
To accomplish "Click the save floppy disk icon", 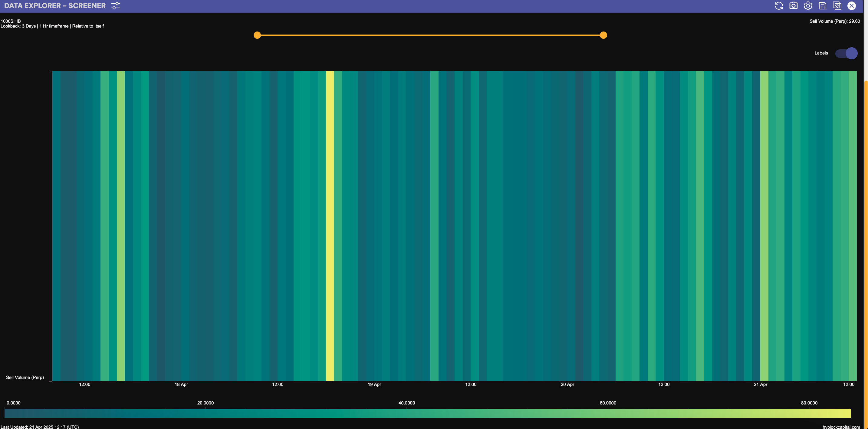I will point(823,6).
